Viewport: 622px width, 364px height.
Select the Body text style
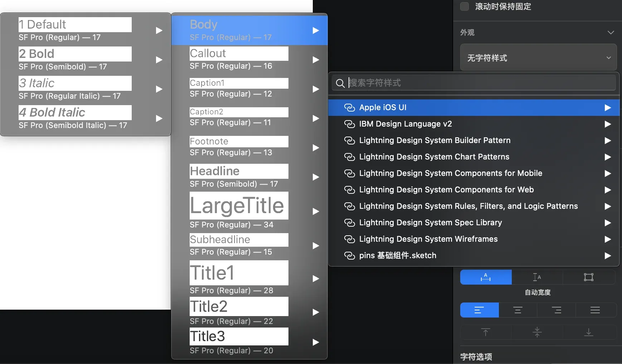coord(249,30)
